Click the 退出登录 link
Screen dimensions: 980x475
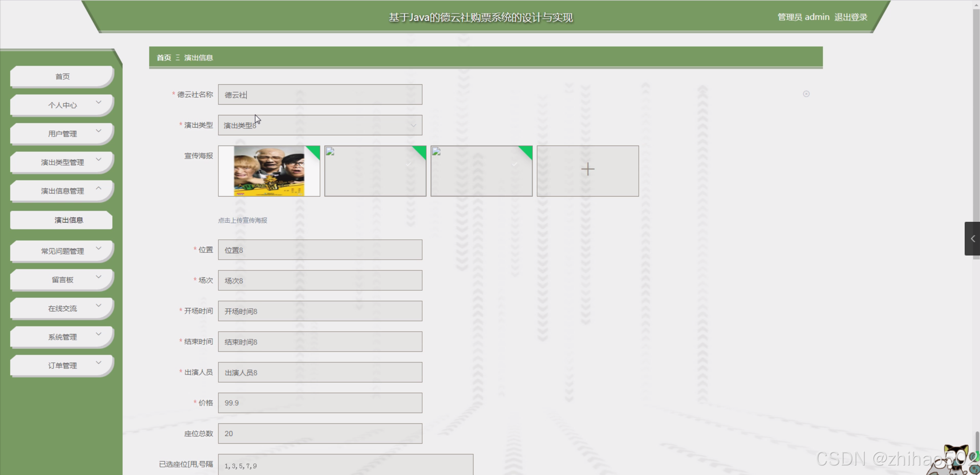[x=851, y=17]
